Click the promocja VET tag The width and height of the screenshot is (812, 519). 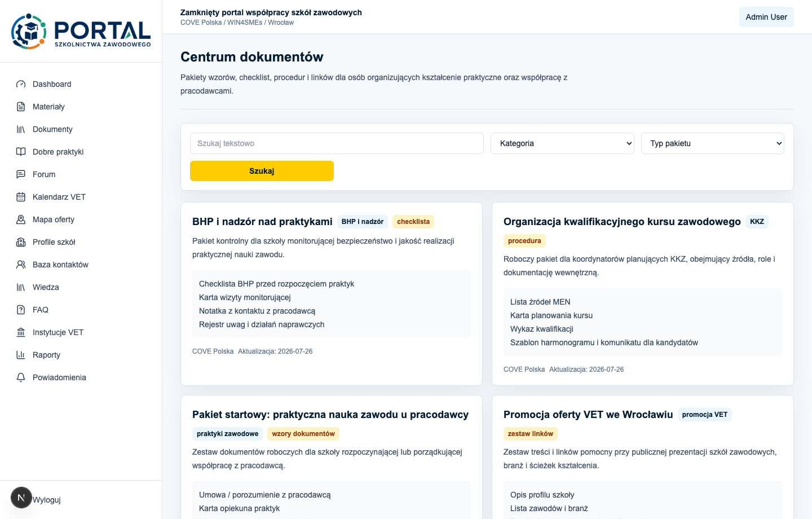coord(705,415)
